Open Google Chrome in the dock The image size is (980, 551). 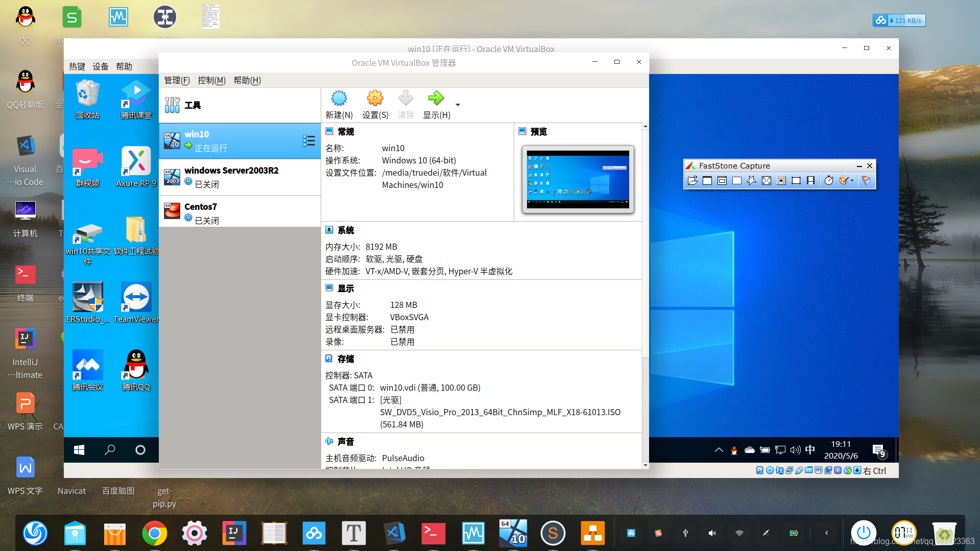[x=154, y=534]
